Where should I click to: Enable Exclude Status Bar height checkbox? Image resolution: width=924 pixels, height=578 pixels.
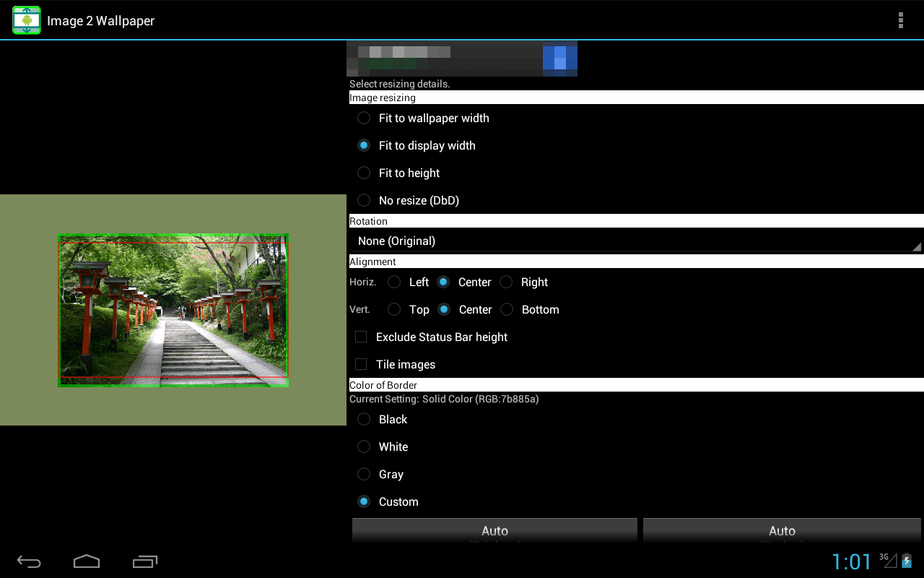click(362, 337)
